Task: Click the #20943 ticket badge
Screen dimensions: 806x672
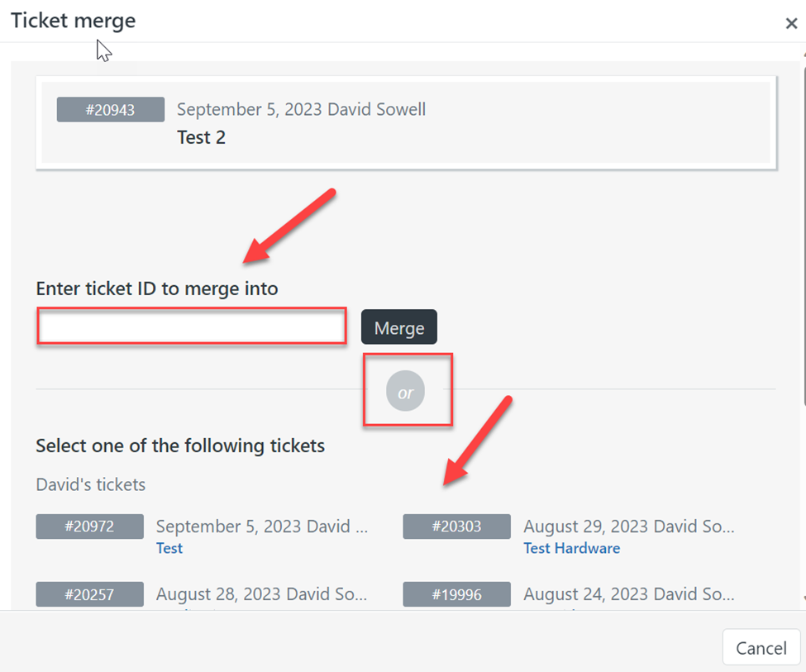Action: point(110,110)
